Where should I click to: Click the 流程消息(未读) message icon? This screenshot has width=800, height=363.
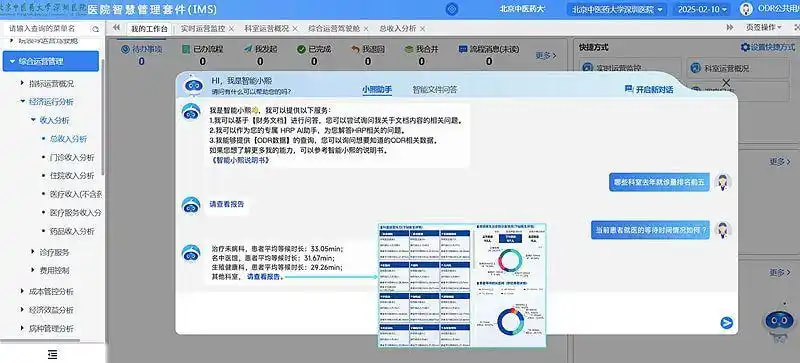(x=463, y=50)
